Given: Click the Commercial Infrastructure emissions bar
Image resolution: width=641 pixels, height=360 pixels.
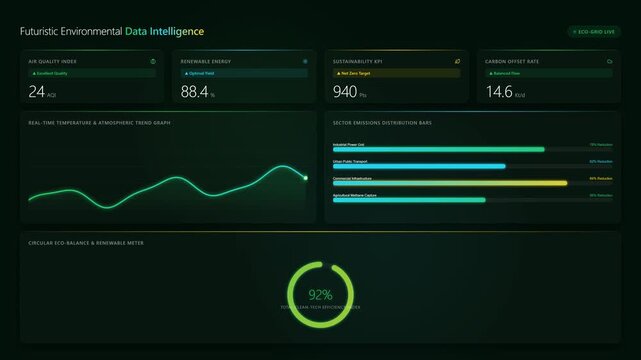Looking at the screenshot, I should (450, 183).
